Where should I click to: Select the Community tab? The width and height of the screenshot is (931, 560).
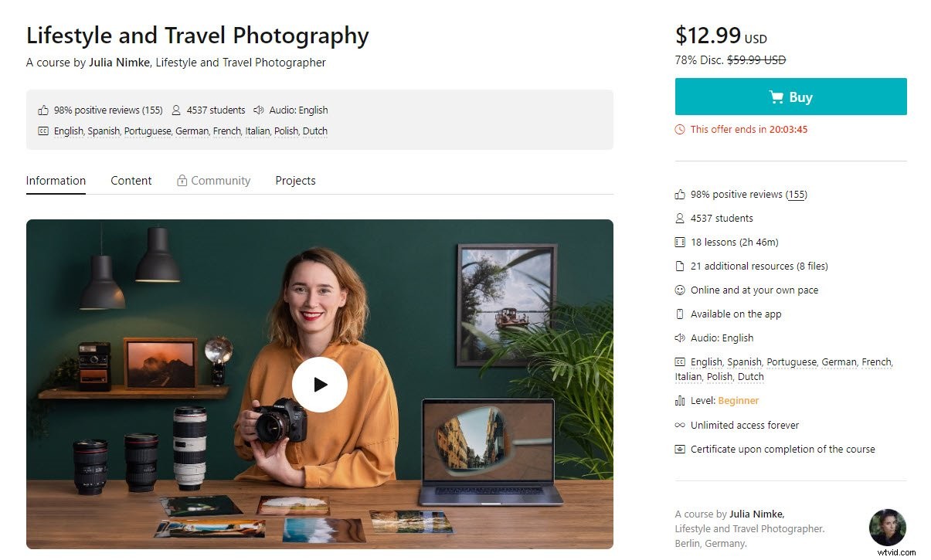[x=213, y=180]
